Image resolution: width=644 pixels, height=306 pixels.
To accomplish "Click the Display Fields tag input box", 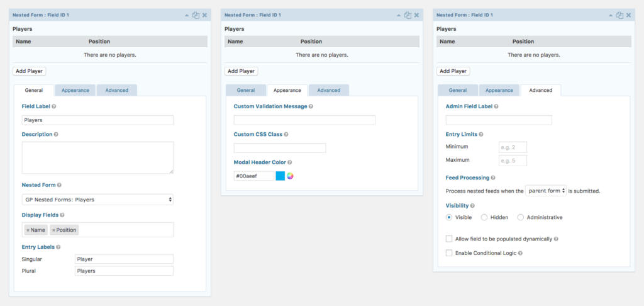I will pos(97,230).
